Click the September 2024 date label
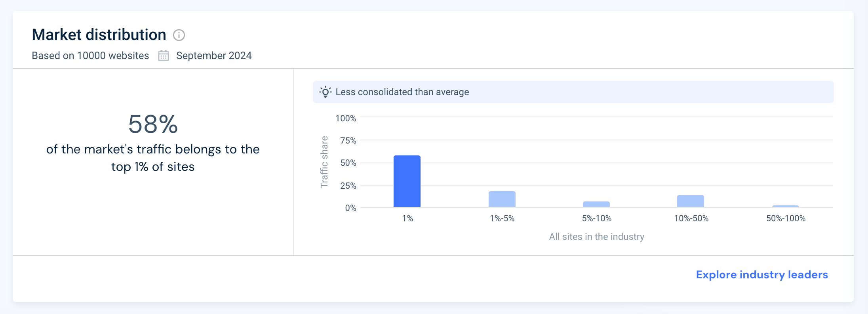 [214, 56]
